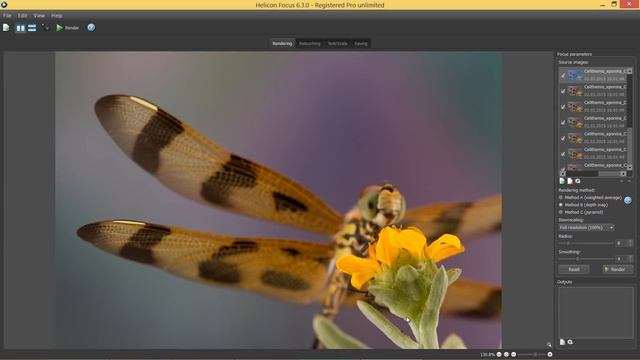Screen dimensions: 640x360
Task: Open the blue help icon in toolbar
Action: click(x=91, y=27)
